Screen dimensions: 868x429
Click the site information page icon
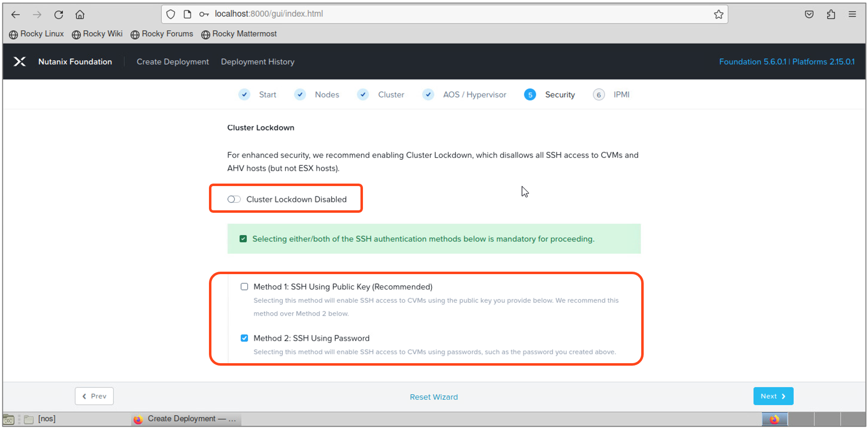[187, 14]
